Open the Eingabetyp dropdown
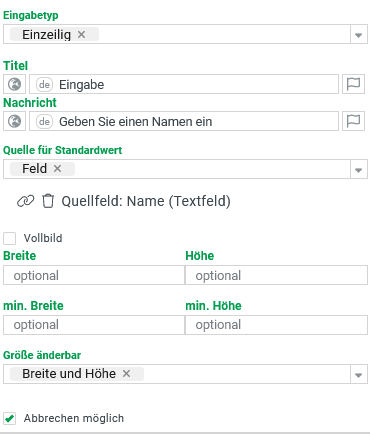The width and height of the screenshot is (370, 434). (x=359, y=34)
